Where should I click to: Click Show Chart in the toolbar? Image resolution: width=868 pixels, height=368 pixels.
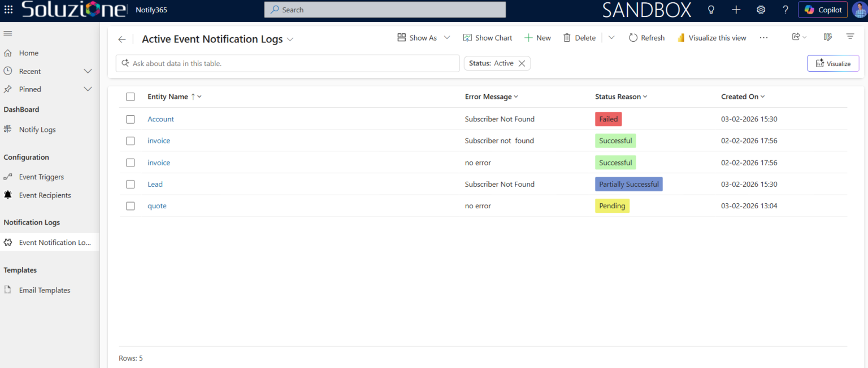488,38
